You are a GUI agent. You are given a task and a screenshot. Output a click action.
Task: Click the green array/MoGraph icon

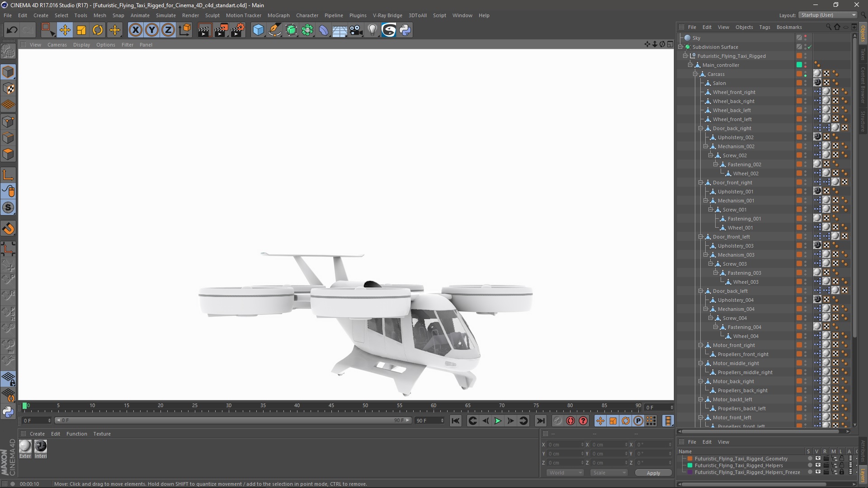(x=307, y=30)
